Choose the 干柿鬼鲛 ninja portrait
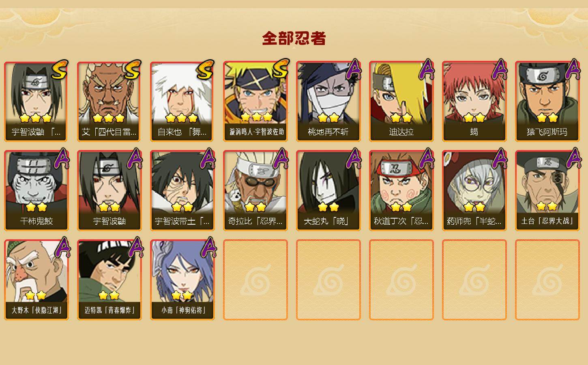This screenshot has height=365, width=588. (36, 191)
